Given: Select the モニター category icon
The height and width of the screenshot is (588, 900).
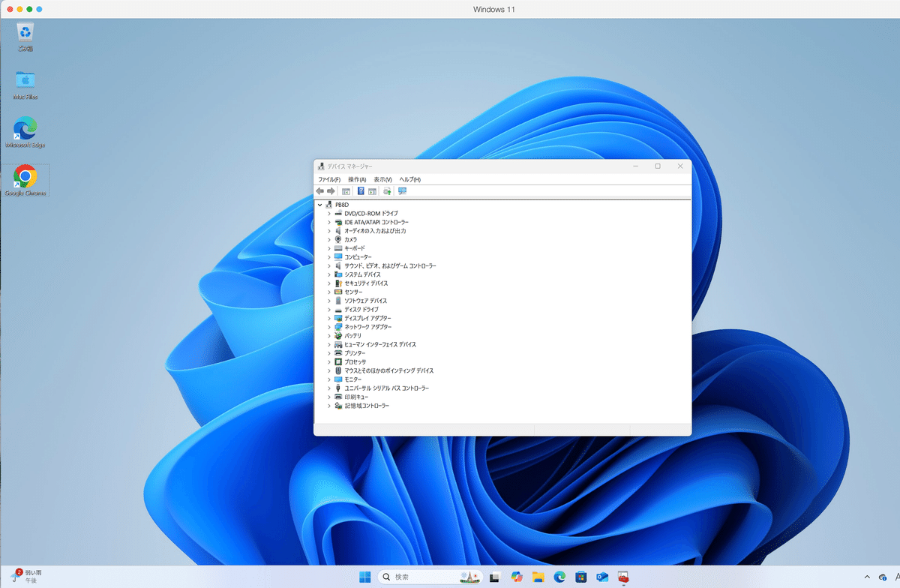Looking at the screenshot, I should [x=338, y=379].
